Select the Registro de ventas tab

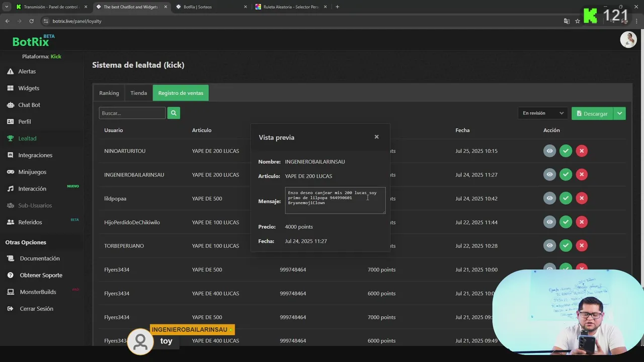[181, 93]
